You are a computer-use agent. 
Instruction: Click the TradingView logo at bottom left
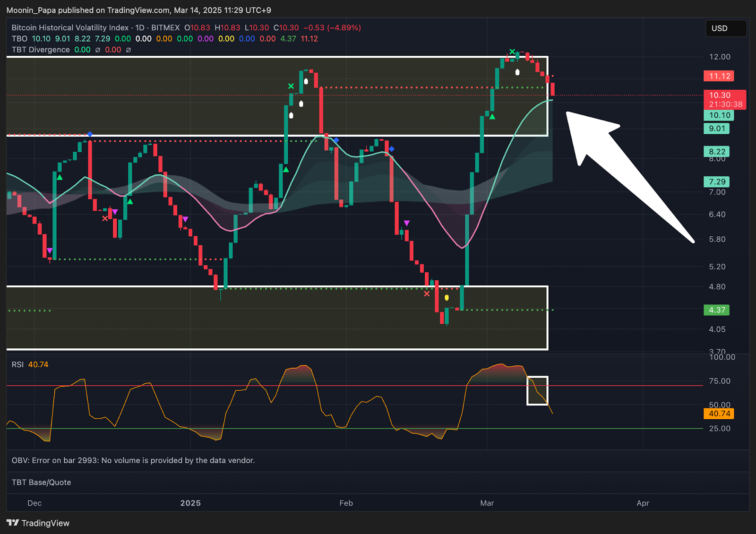(x=38, y=523)
